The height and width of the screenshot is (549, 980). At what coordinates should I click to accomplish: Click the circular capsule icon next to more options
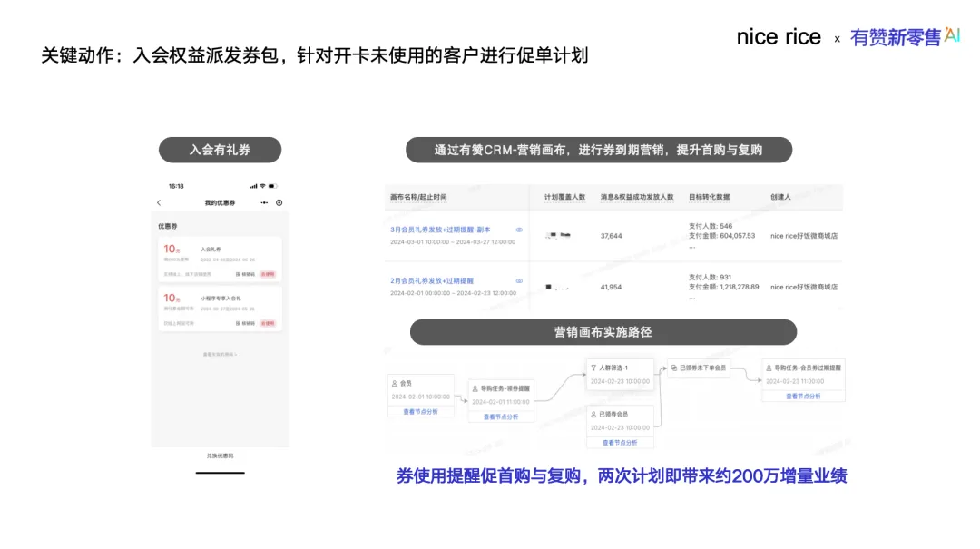[x=277, y=202]
